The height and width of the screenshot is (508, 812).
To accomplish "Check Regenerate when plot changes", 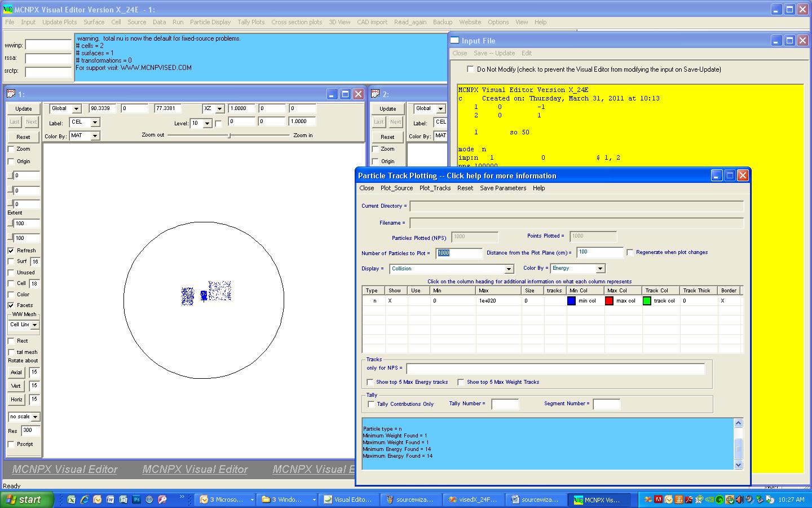I will [x=630, y=252].
